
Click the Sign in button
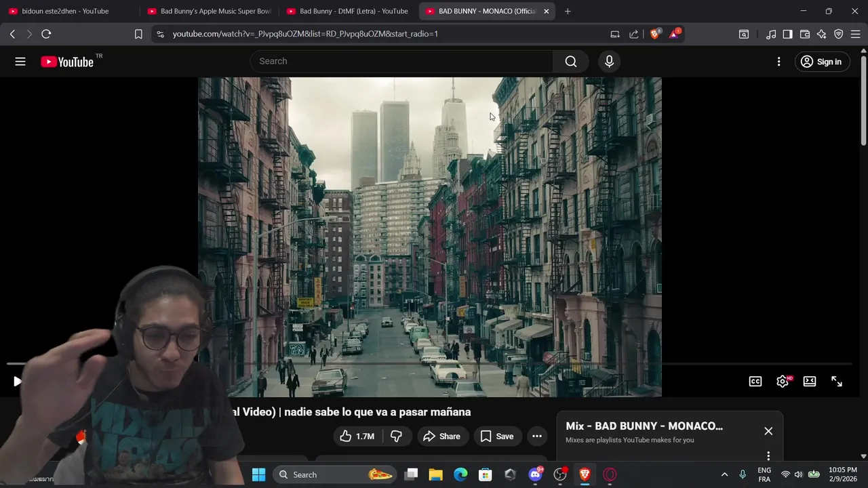(821, 62)
